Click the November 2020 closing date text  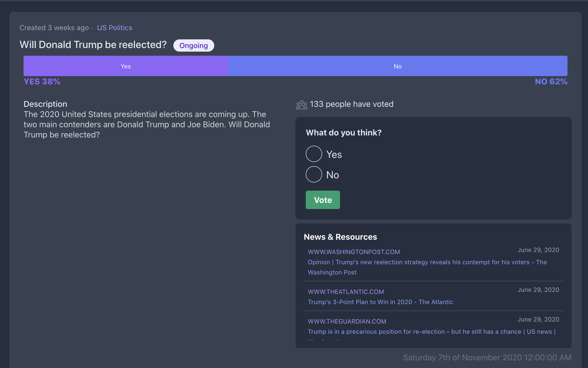click(x=487, y=357)
